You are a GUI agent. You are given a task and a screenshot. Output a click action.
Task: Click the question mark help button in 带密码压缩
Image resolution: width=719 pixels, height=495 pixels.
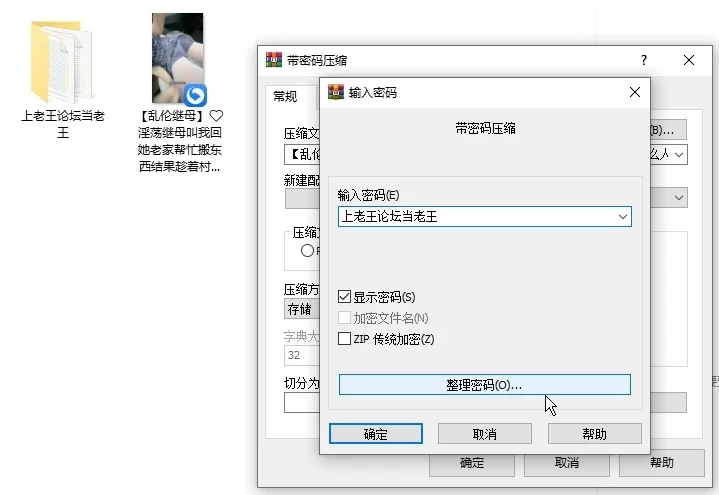644,60
